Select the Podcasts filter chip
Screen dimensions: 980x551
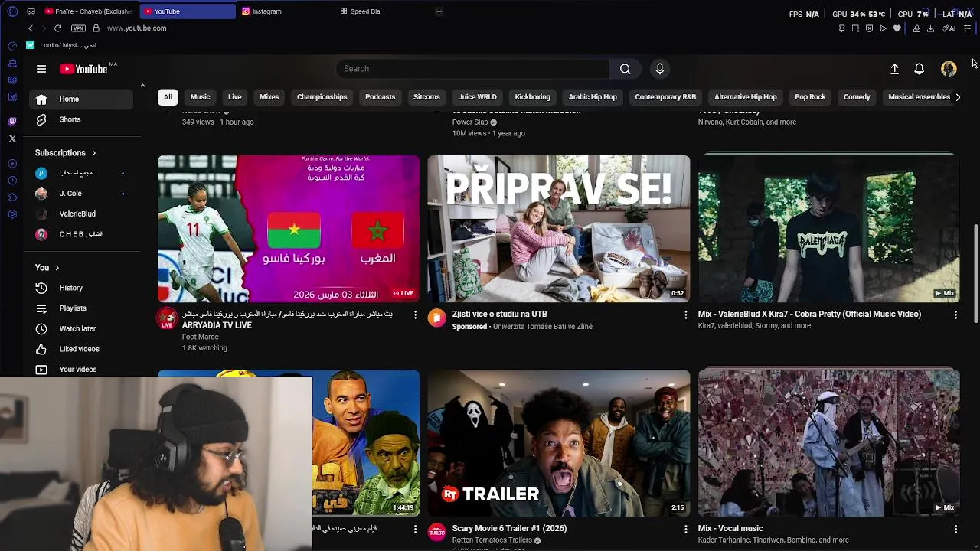point(380,97)
